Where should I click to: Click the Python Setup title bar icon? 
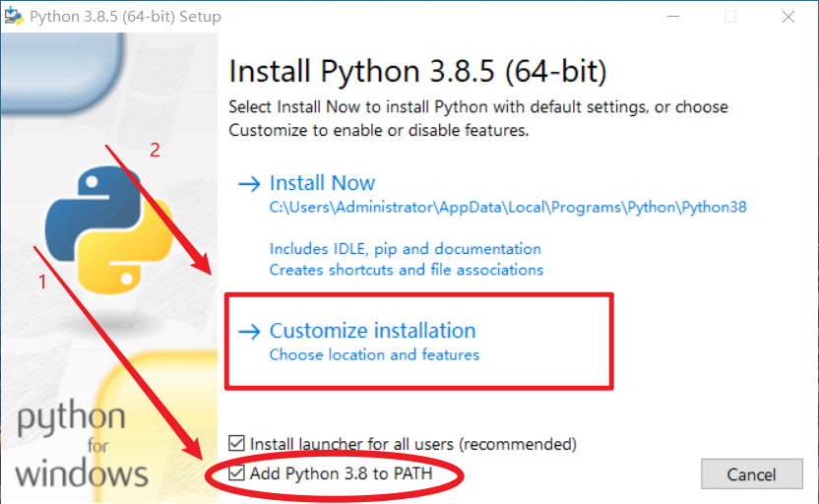click(x=15, y=16)
